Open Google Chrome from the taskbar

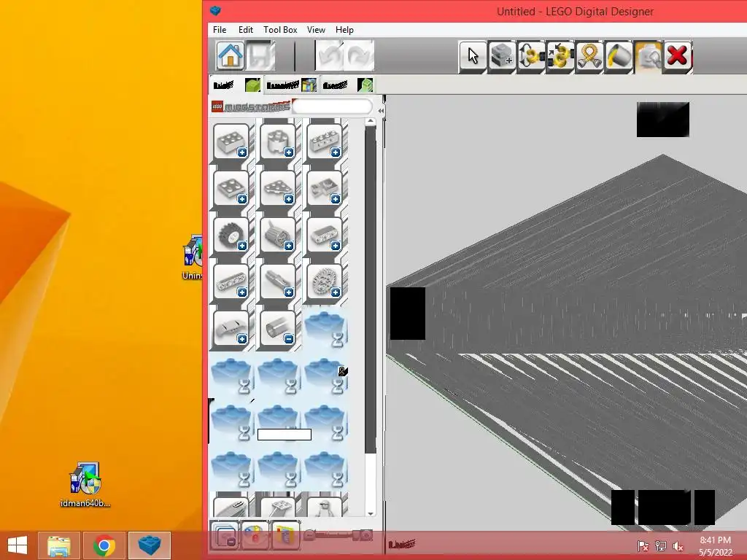pos(104,545)
